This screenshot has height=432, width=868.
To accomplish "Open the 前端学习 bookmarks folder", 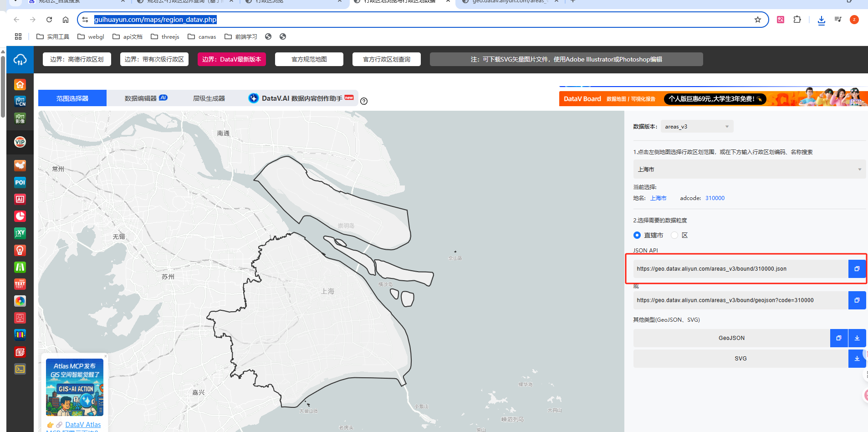I will [241, 36].
